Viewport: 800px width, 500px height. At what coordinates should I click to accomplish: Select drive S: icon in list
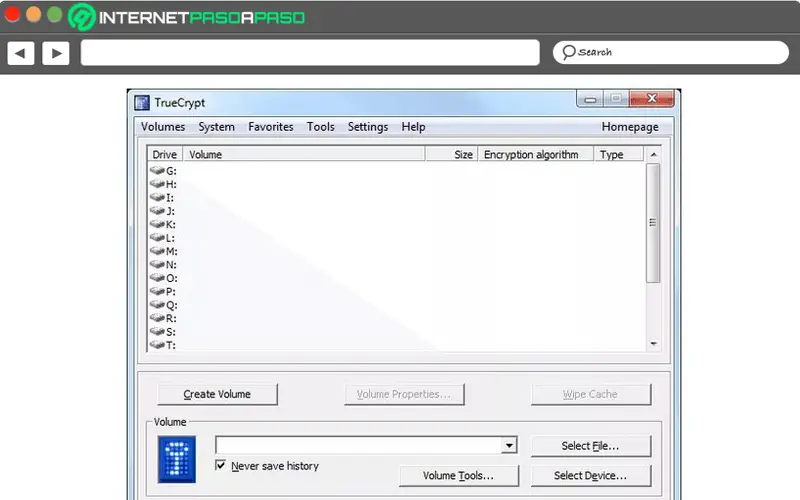157,332
